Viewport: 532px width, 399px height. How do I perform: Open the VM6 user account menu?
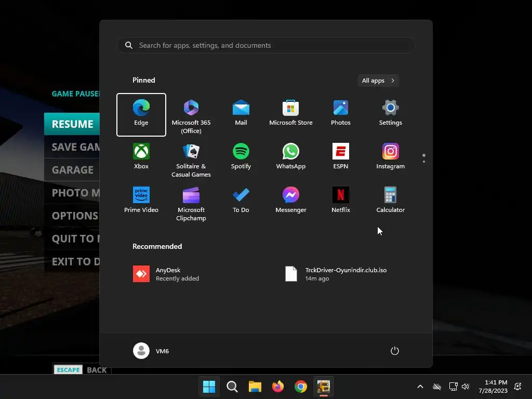pyautogui.click(x=151, y=351)
